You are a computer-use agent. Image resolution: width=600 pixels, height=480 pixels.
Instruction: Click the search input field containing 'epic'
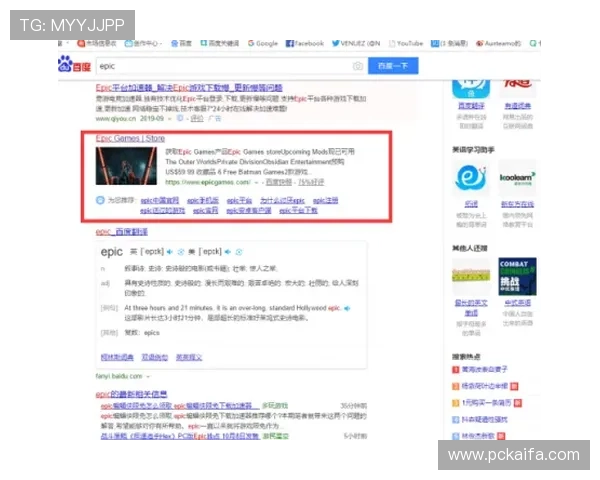220,66
